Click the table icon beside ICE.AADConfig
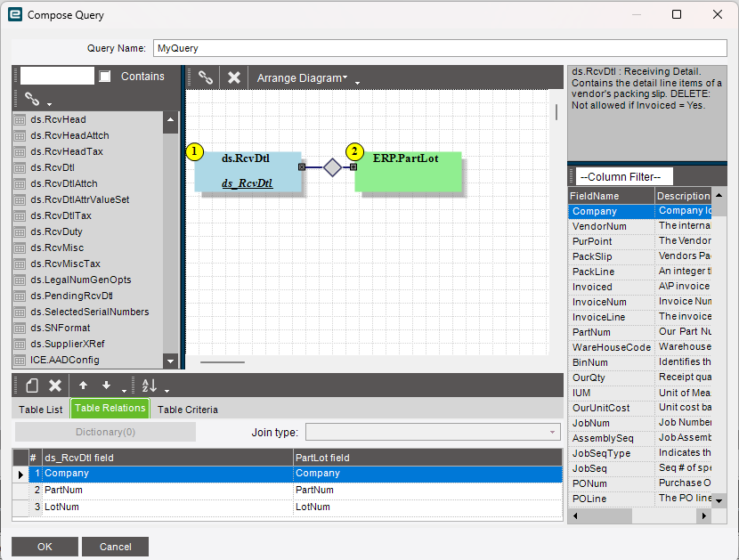The height and width of the screenshot is (560, 739). point(20,361)
